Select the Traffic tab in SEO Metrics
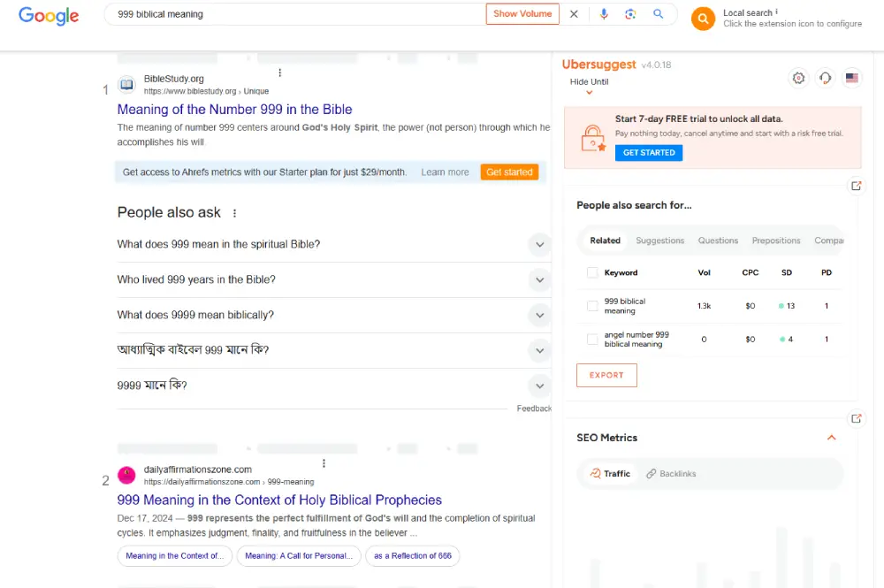Image resolution: width=884 pixels, height=588 pixels. (610, 474)
